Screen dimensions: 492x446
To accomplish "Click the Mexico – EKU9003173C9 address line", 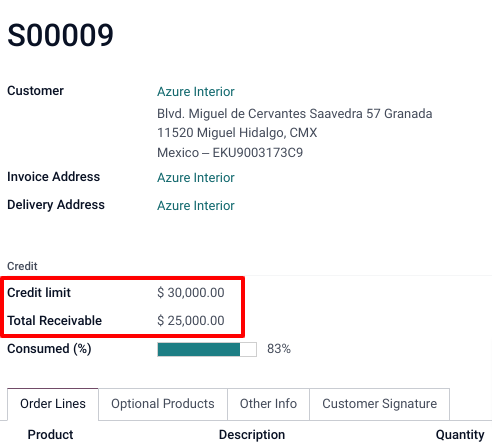I will (230, 153).
